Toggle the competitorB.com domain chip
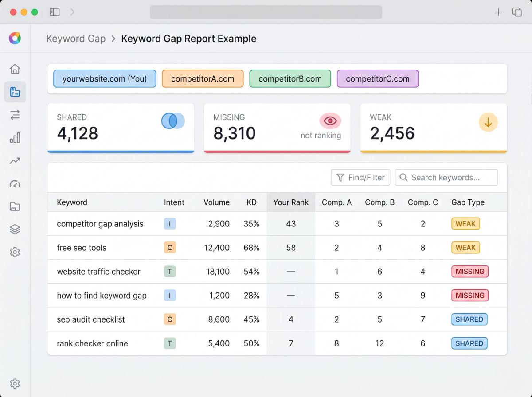Screen dimensions: 532x397 [x=290, y=79]
